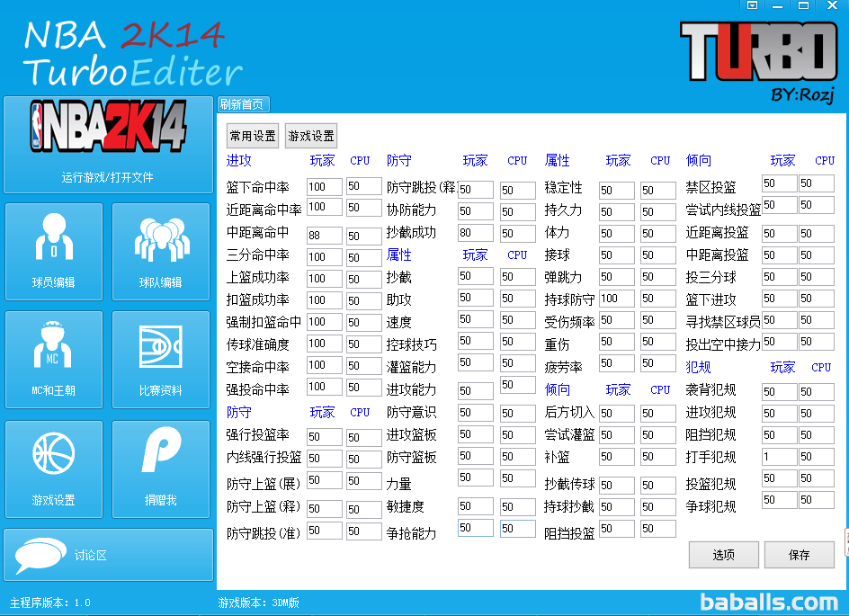Click the 篮下进攻 CPU value field

tap(817, 299)
